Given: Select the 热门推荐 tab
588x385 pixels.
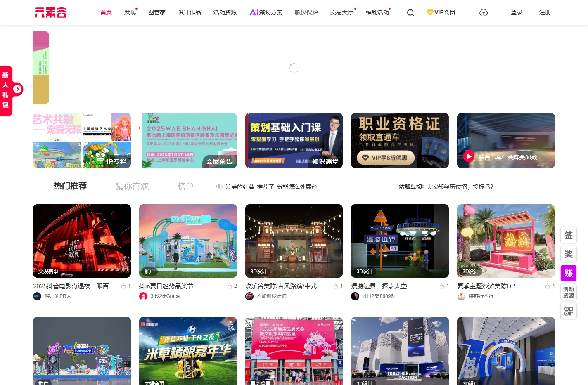Looking at the screenshot, I should tap(70, 186).
